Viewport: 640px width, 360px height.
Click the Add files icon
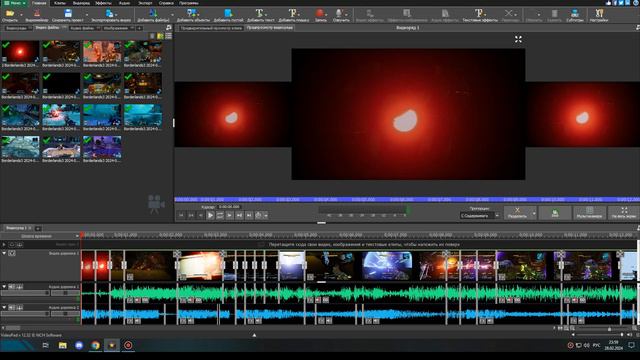click(x=153, y=14)
